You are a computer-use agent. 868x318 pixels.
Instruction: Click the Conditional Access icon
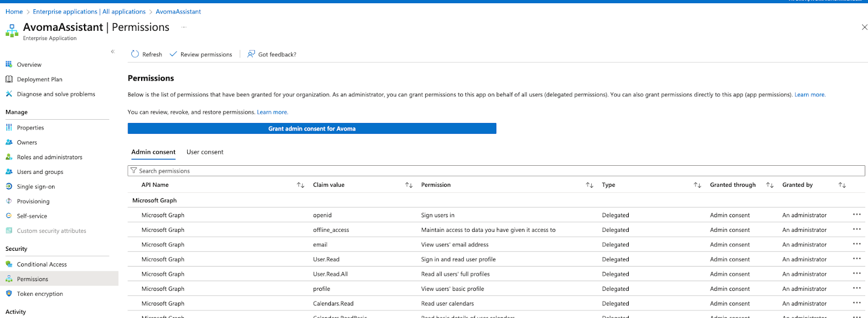(x=9, y=264)
